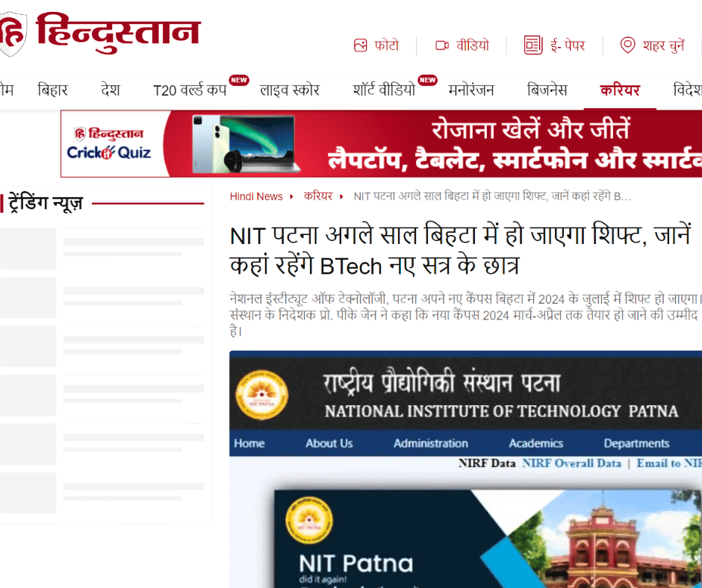Open the देश navigation tab
Image resolution: width=702 pixels, height=588 pixels.
(x=111, y=90)
